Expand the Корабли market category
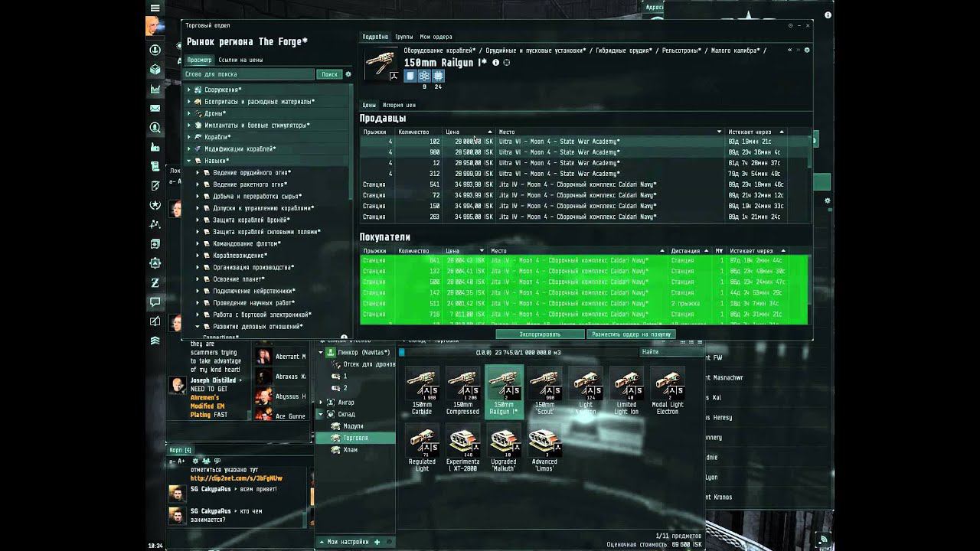Viewport: 980px width, 551px height. (189, 137)
